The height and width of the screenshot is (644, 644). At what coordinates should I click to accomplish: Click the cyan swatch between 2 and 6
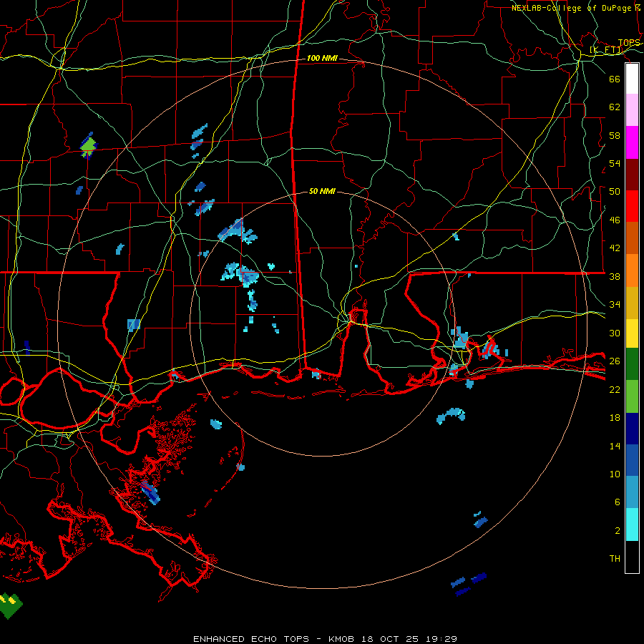point(632,525)
